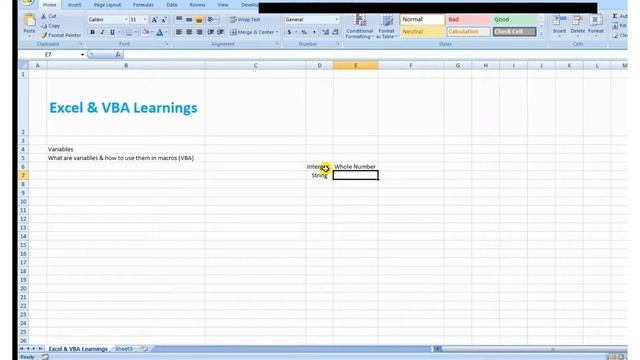Switch to the Insert ribbon tab
The image size is (640, 360).
coord(74,5)
